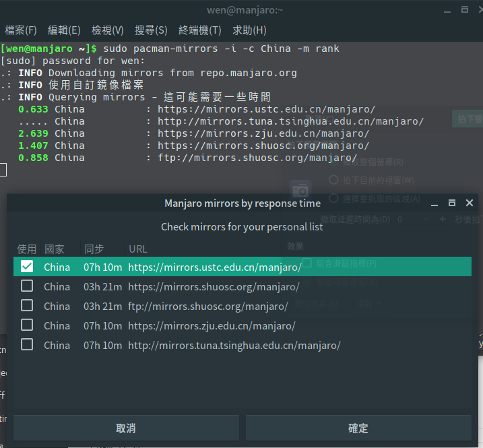Screen dimensions: 483x448
Task: Click terminal URL http://mirrors.tuna.tsinghua.edu.cn/manjaro/
Action: click(290, 121)
